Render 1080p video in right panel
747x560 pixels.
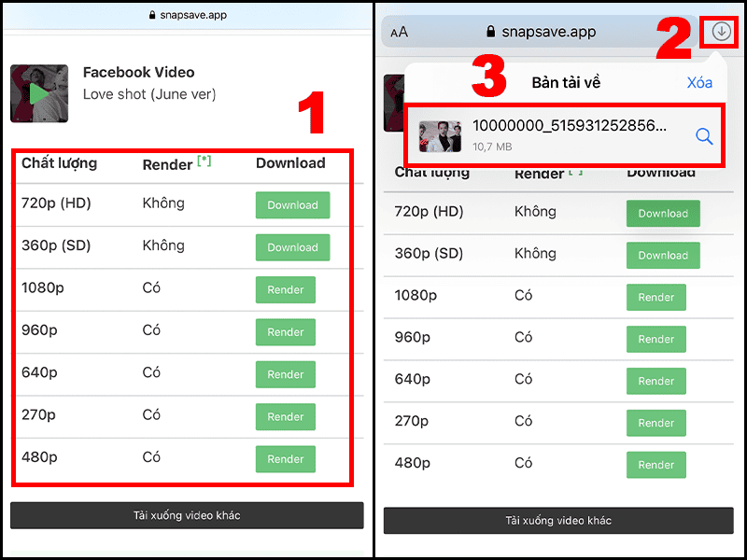pyautogui.click(x=656, y=297)
